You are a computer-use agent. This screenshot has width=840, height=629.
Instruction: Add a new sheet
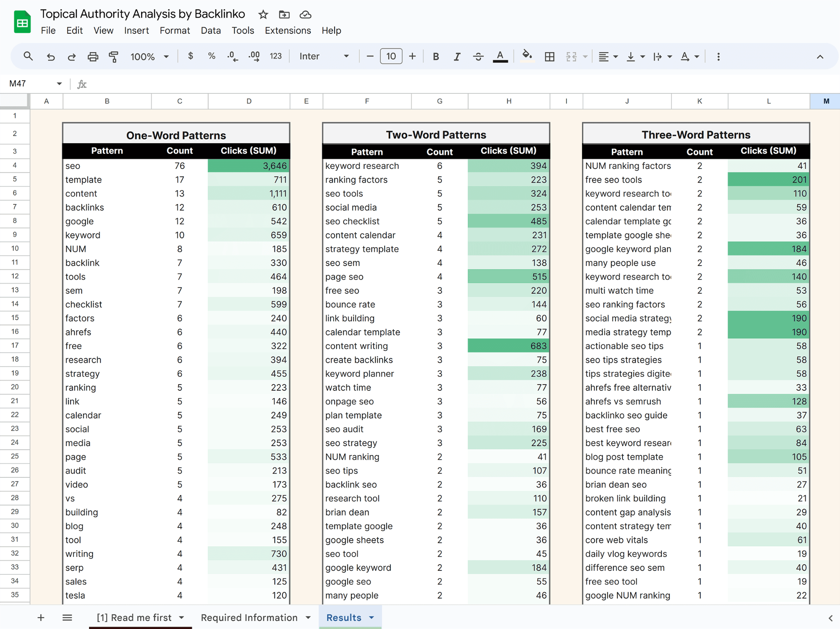(x=41, y=617)
